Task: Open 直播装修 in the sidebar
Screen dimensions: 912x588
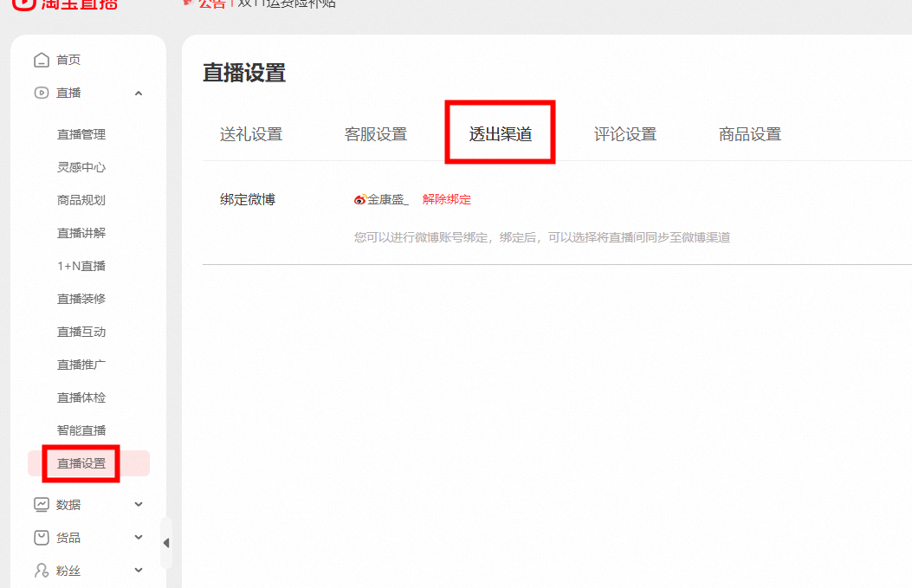Action: (x=81, y=299)
